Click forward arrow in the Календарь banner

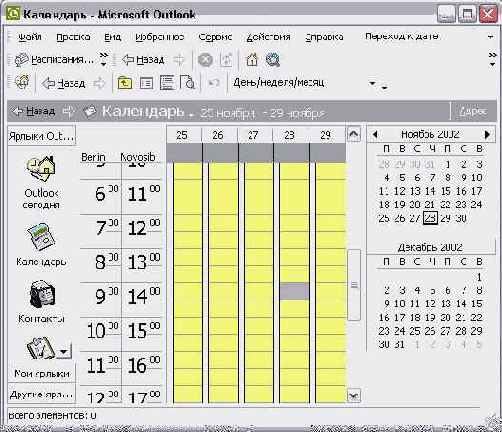[x=68, y=111]
